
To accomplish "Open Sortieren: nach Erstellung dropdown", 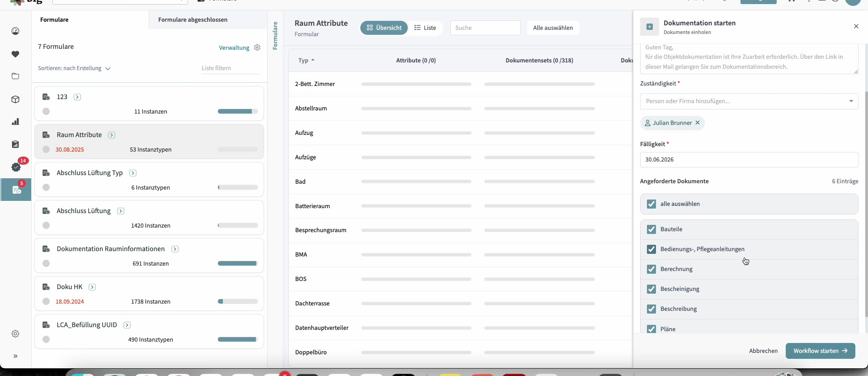I will [x=74, y=68].
